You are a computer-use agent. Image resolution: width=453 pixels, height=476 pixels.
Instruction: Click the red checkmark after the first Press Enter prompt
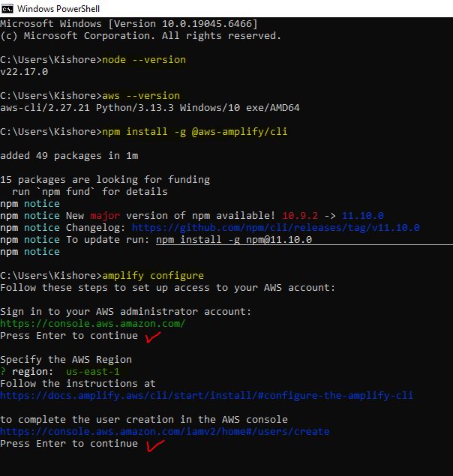[154, 337]
